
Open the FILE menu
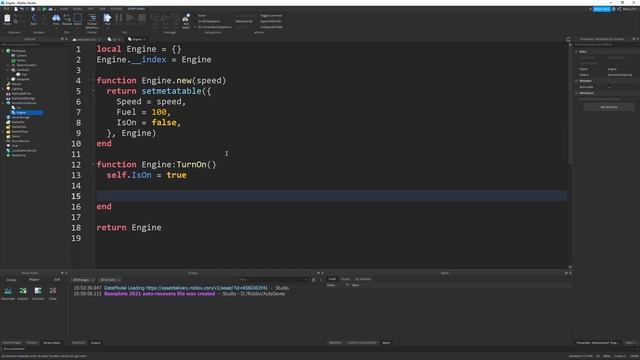tap(6, 9)
